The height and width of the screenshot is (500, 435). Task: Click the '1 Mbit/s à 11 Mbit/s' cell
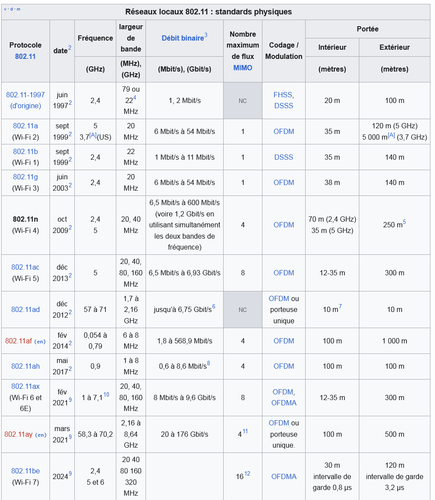point(184,157)
